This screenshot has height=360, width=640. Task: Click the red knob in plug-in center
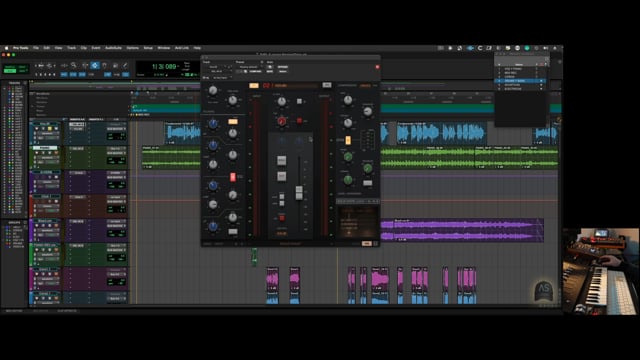click(282, 121)
